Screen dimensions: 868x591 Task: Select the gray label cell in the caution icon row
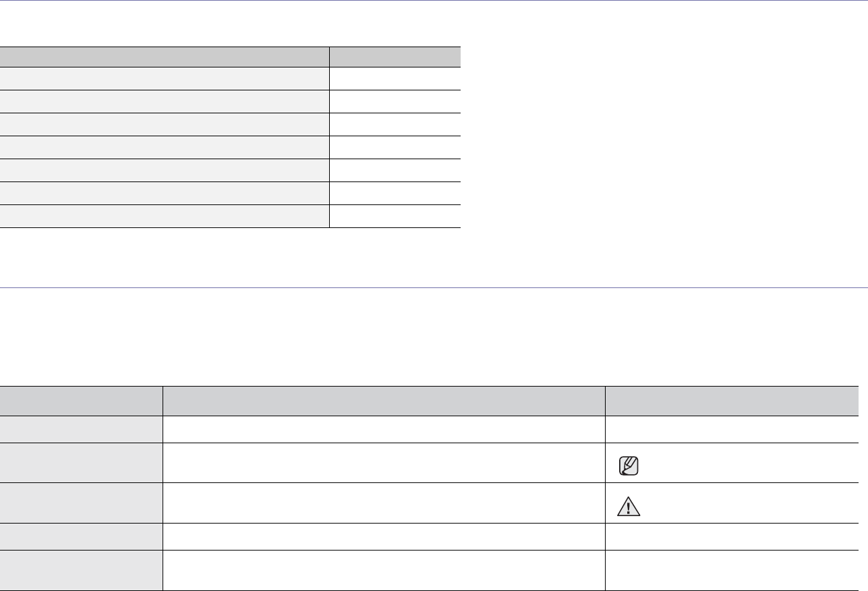pos(82,503)
